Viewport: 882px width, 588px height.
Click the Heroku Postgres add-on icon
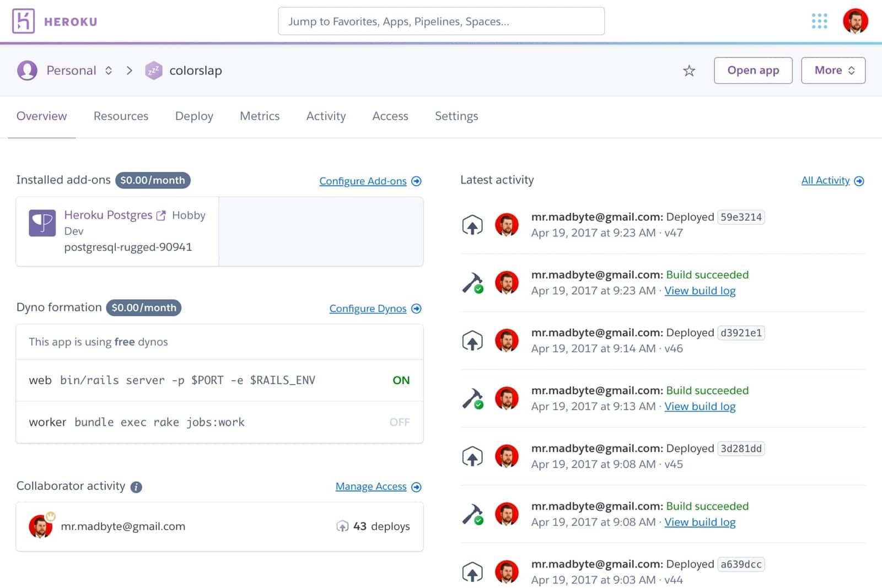point(43,223)
